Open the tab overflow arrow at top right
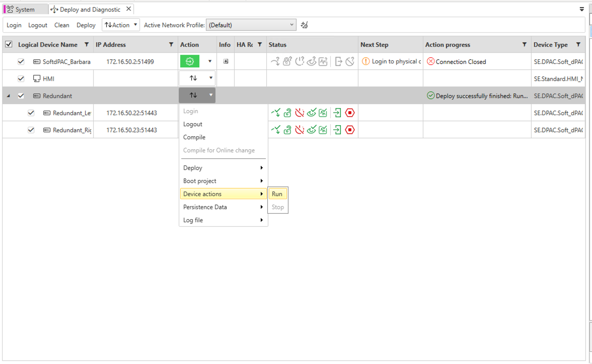Image resolution: width=592 pixels, height=364 pixels. (582, 9)
